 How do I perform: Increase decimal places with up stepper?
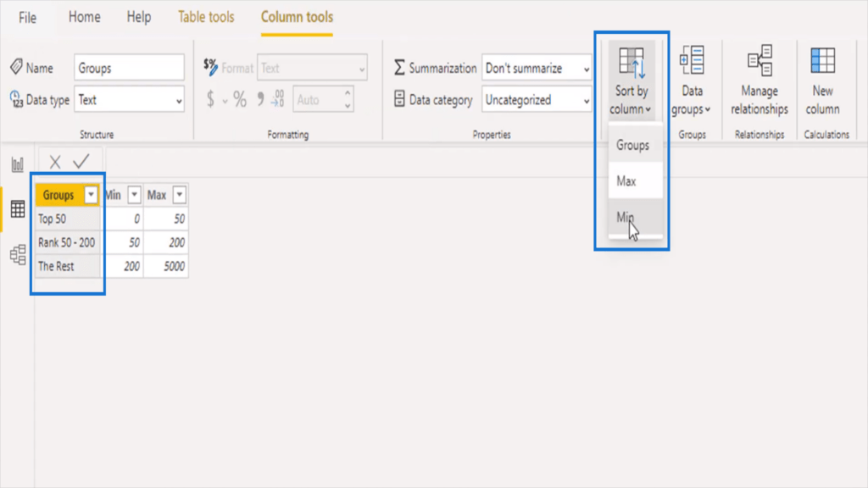tap(348, 93)
